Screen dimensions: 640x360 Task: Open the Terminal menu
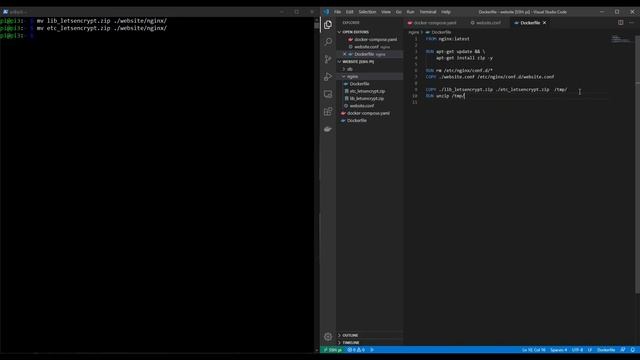428,12
